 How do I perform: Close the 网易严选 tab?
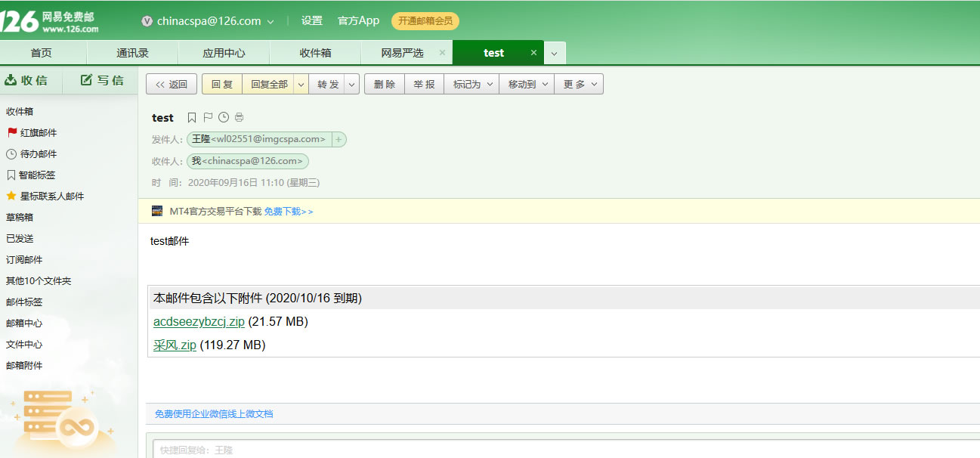click(442, 53)
